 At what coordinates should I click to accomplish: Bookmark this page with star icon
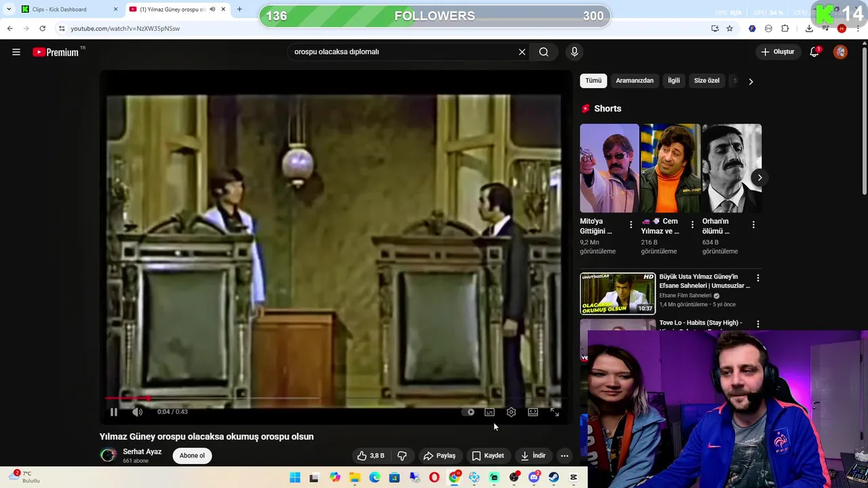730,28
